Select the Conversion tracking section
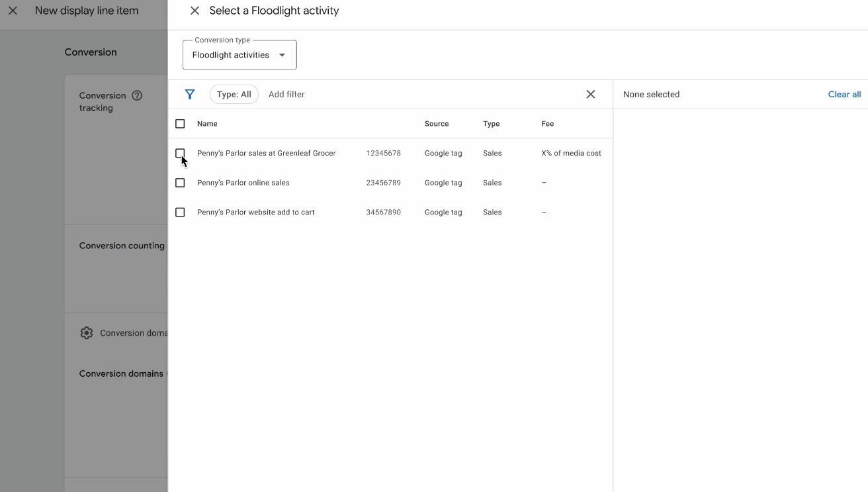868x492 pixels. [x=103, y=101]
